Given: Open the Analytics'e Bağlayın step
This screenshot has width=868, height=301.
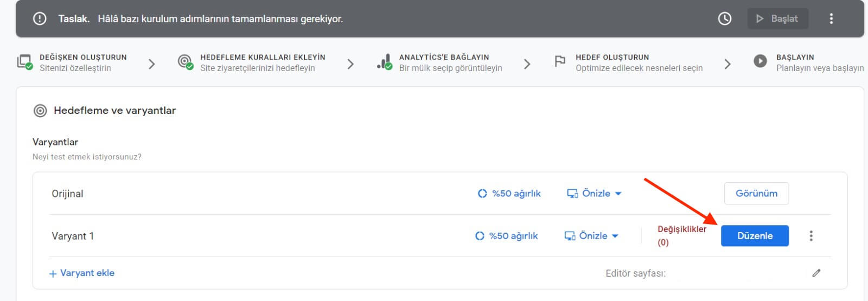Looking at the screenshot, I should (x=440, y=62).
